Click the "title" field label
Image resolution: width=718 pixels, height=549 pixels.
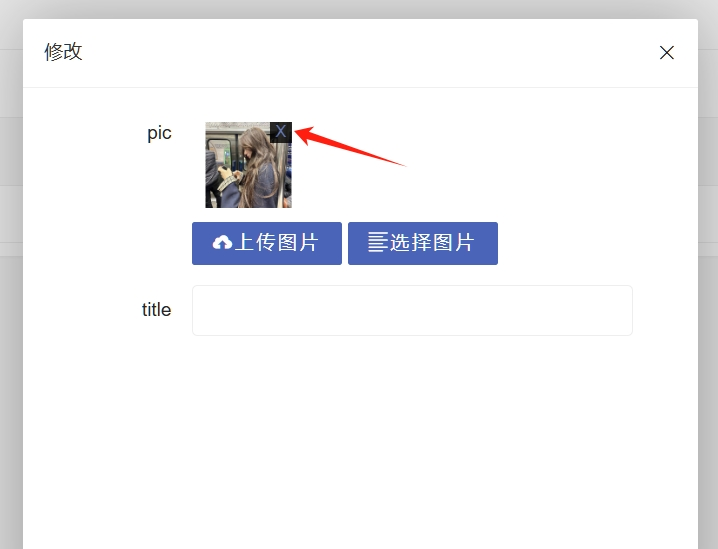coord(157,310)
